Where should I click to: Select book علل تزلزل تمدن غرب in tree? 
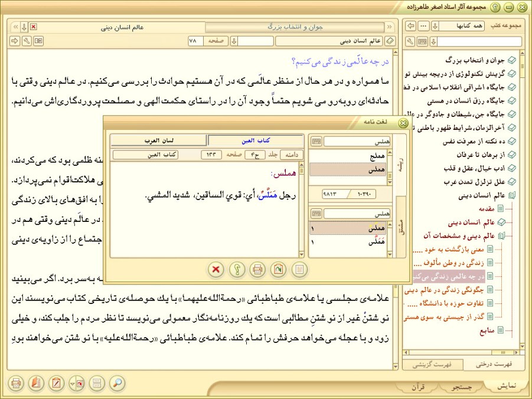474,182
